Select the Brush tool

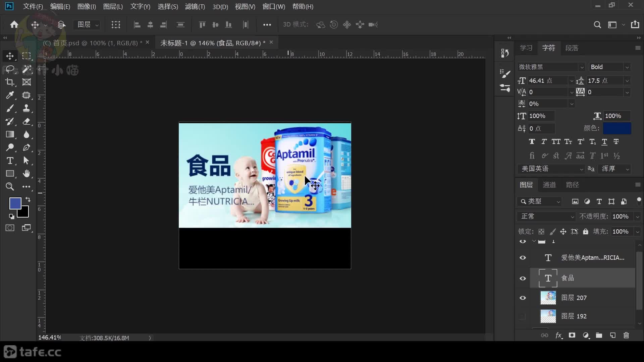click(10, 108)
